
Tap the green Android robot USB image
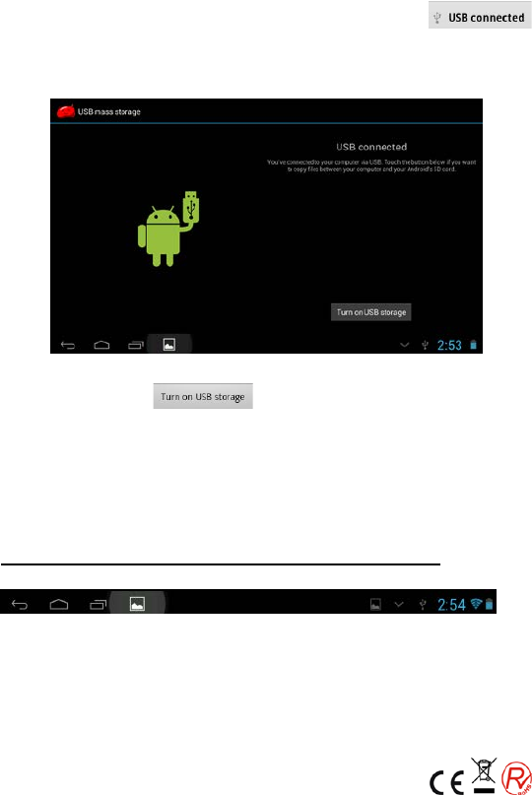(x=167, y=229)
